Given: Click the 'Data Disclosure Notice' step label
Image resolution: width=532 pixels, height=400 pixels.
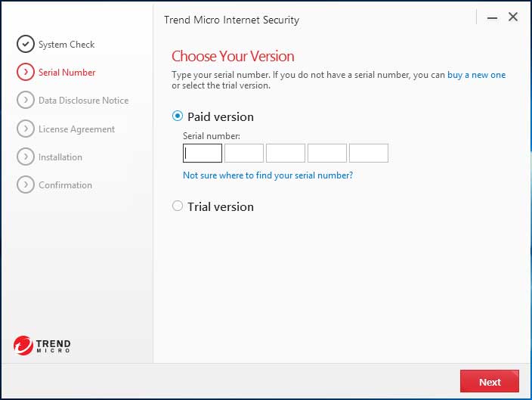Looking at the screenshot, I should 83,101.
